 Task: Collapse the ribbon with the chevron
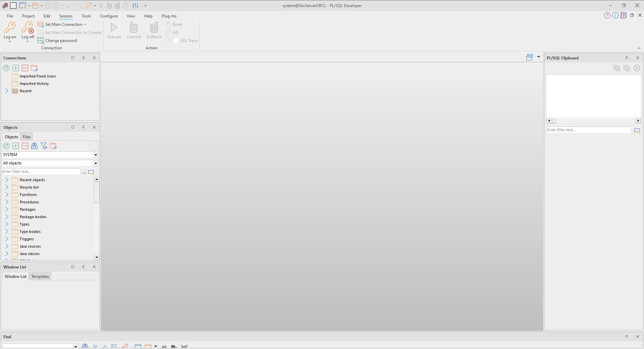click(639, 48)
